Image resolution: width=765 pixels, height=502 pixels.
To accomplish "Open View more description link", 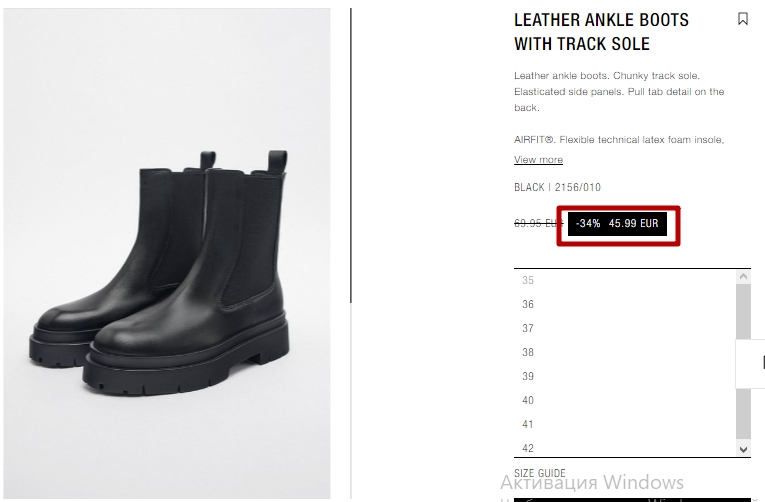I will click(538, 160).
